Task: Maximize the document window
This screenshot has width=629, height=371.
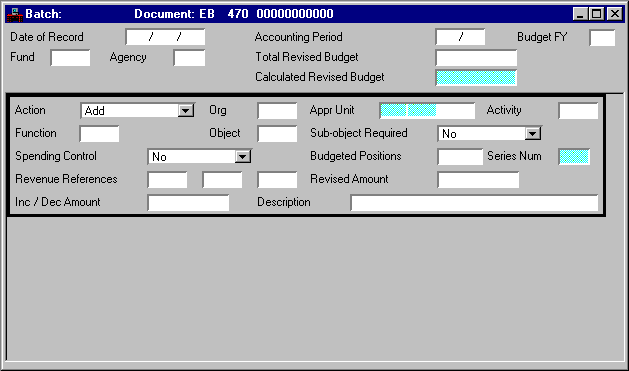Action: (x=596, y=14)
